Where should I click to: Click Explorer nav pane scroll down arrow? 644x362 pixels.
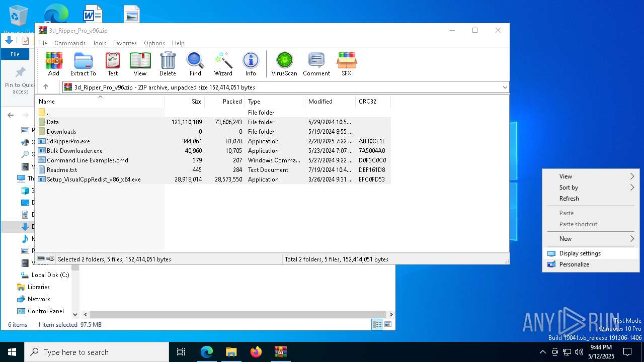click(75, 314)
